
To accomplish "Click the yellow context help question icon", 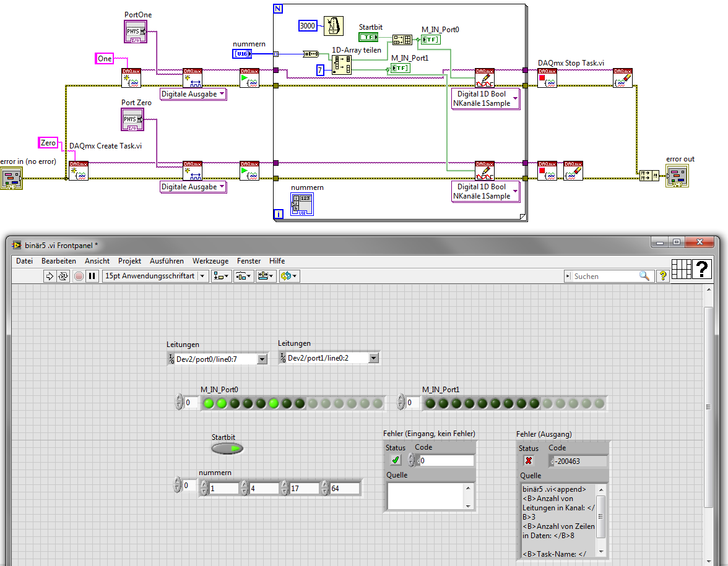I will click(663, 276).
